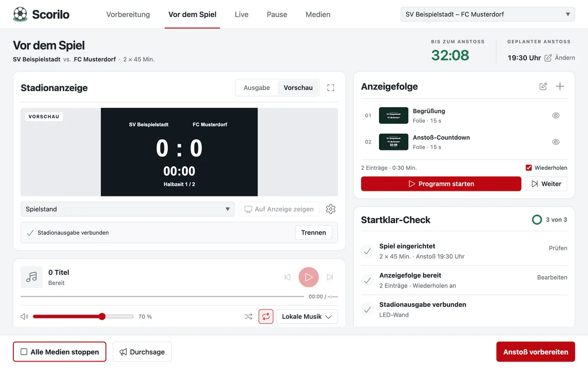Open the Live tab
Viewport: 588px width, 368px height.
tap(242, 14)
